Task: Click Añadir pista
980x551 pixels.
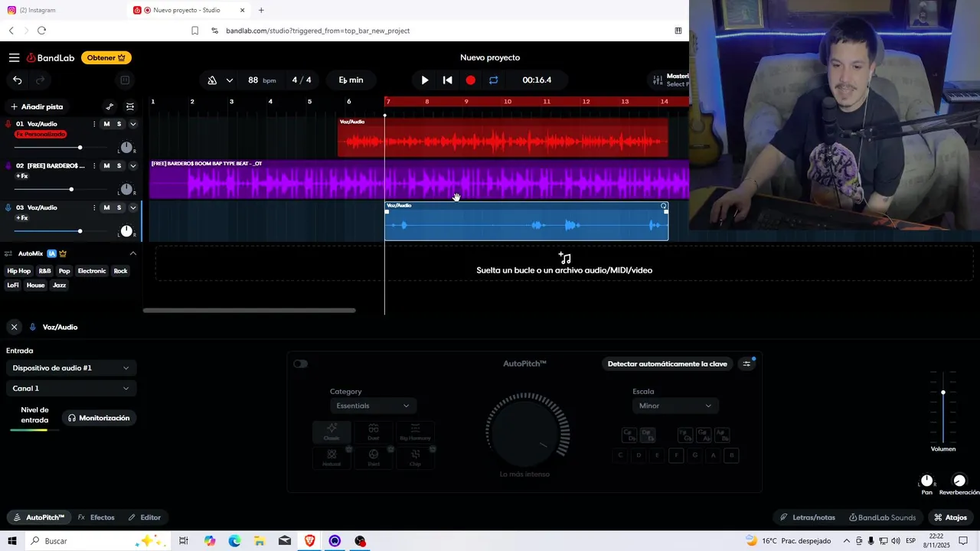Action: pyautogui.click(x=37, y=107)
